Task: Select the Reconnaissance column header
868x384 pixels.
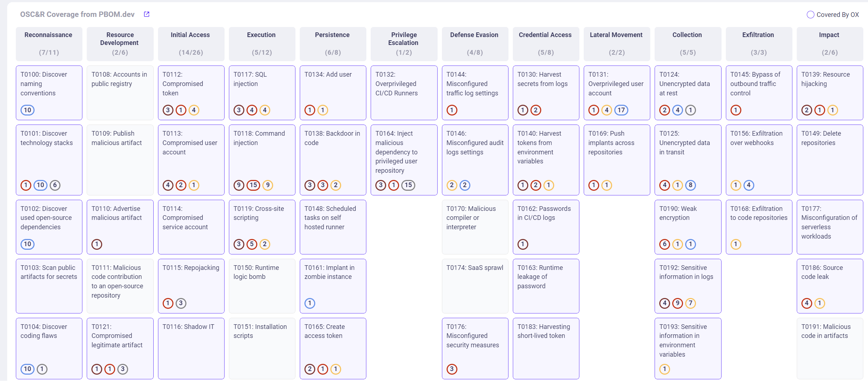Action: [x=49, y=44]
